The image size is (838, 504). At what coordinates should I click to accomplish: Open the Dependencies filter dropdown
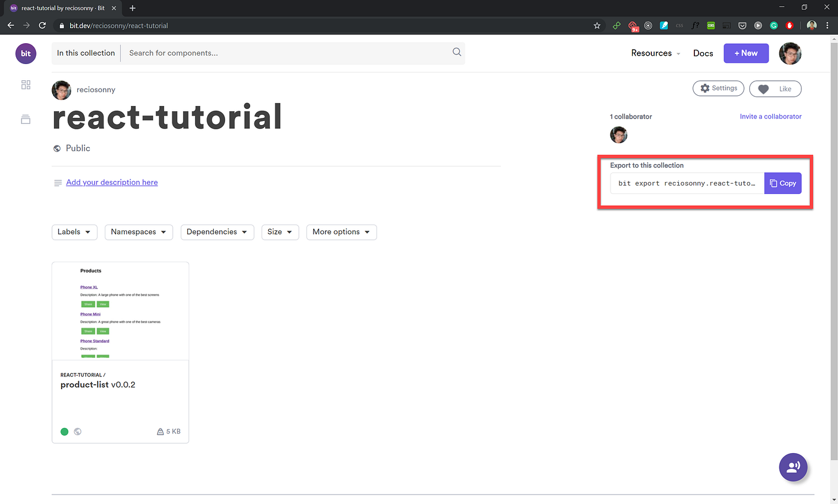point(217,232)
